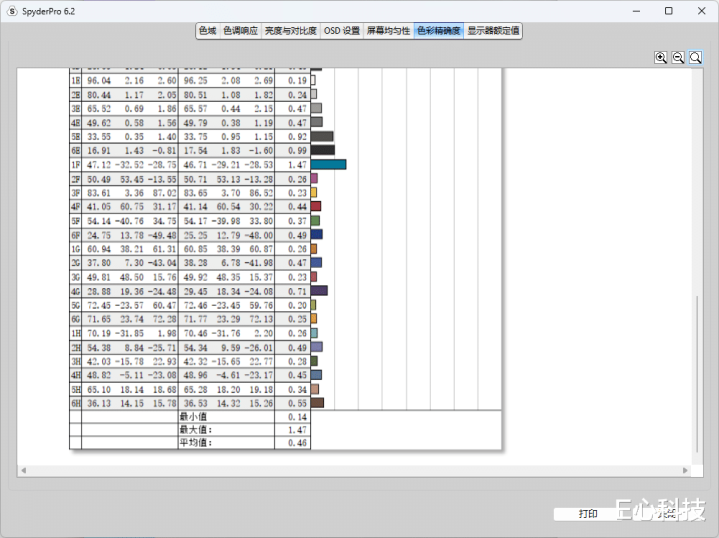The height and width of the screenshot is (538, 719).
Task: Click the navy blue 6F color bar
Action: point(317,234)
